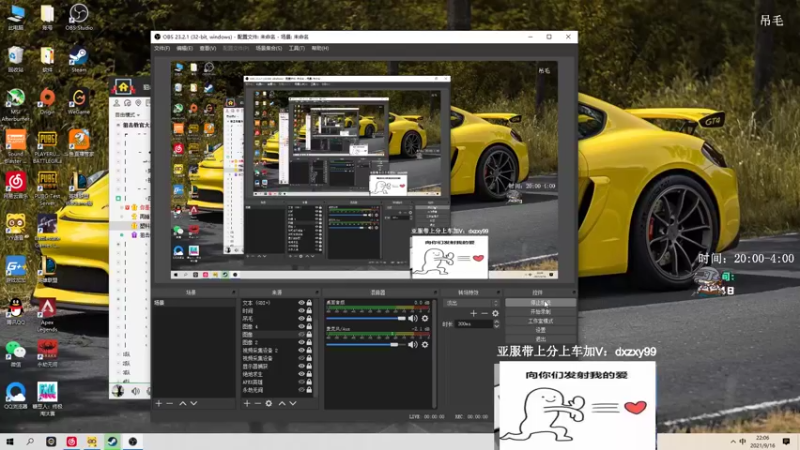Toggle visibility of 图像 4 source
800x450 pixels.
(301, 327)
